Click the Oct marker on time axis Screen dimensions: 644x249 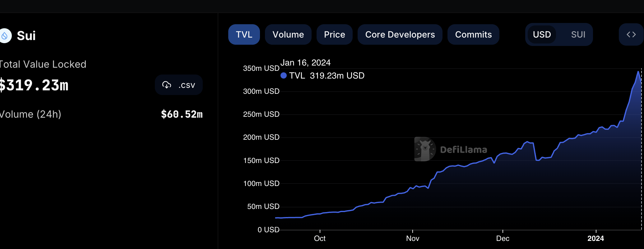pos(320,238)
